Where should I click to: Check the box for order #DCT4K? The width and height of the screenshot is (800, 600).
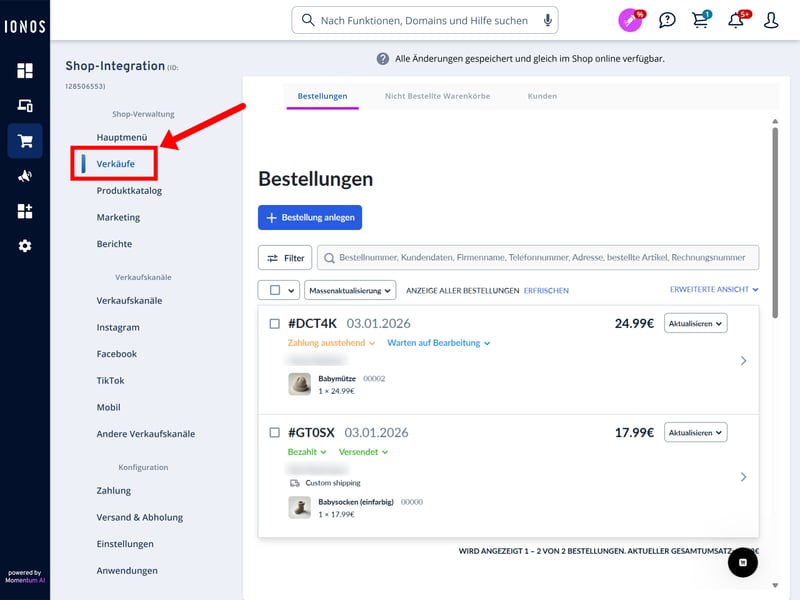tap(275, 324)
